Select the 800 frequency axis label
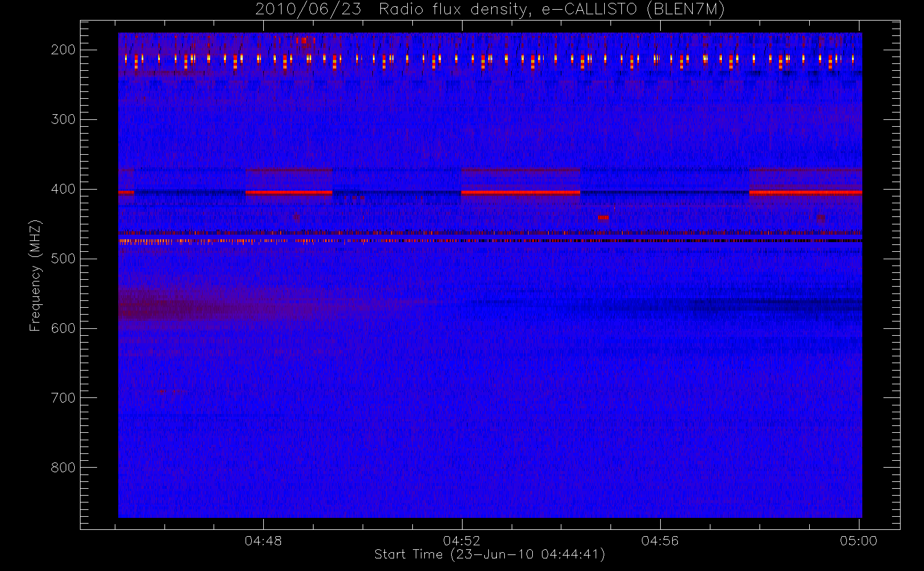 pyautogui.click(x=63, y=468)
